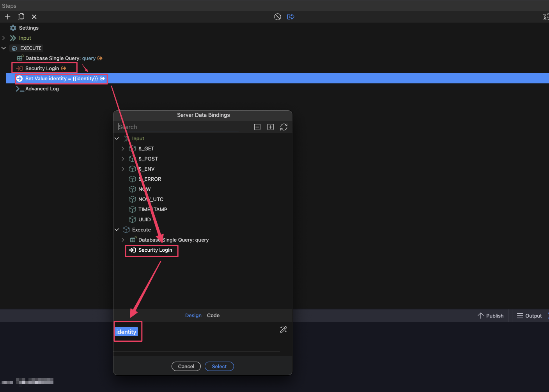
Task: Collapse the EXECUTE section in the Steps panel
Action: 4,48
